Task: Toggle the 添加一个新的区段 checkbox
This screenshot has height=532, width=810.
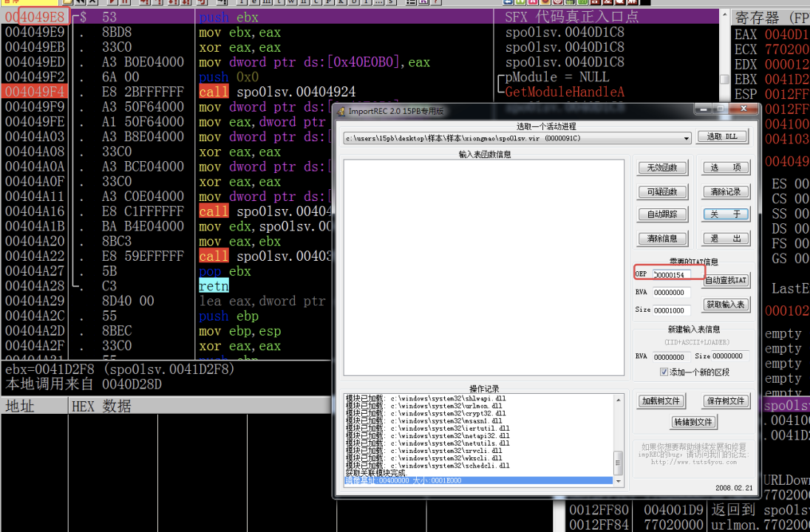Action: pos(664,372)
